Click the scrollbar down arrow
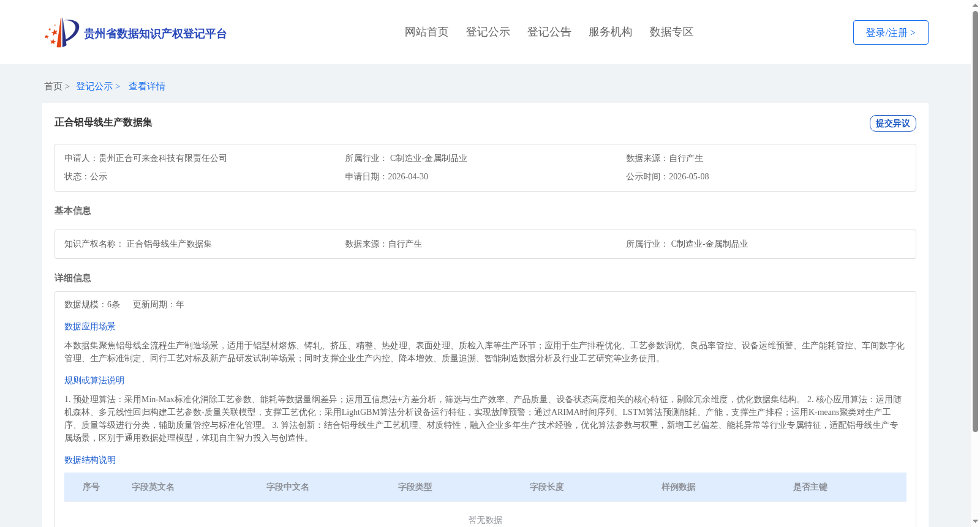Image resolution: width=980 pixels, height=527 pixels. click(x=975, y=522)
